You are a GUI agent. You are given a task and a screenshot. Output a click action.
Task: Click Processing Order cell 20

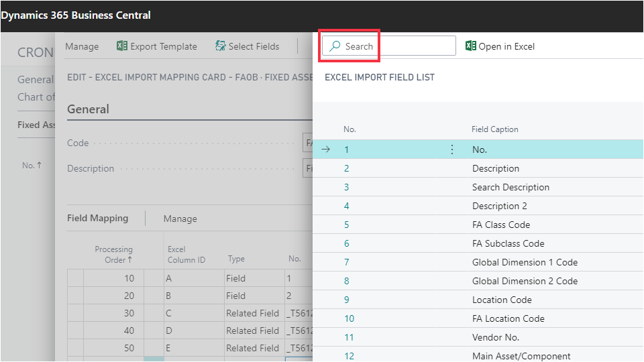114,296
